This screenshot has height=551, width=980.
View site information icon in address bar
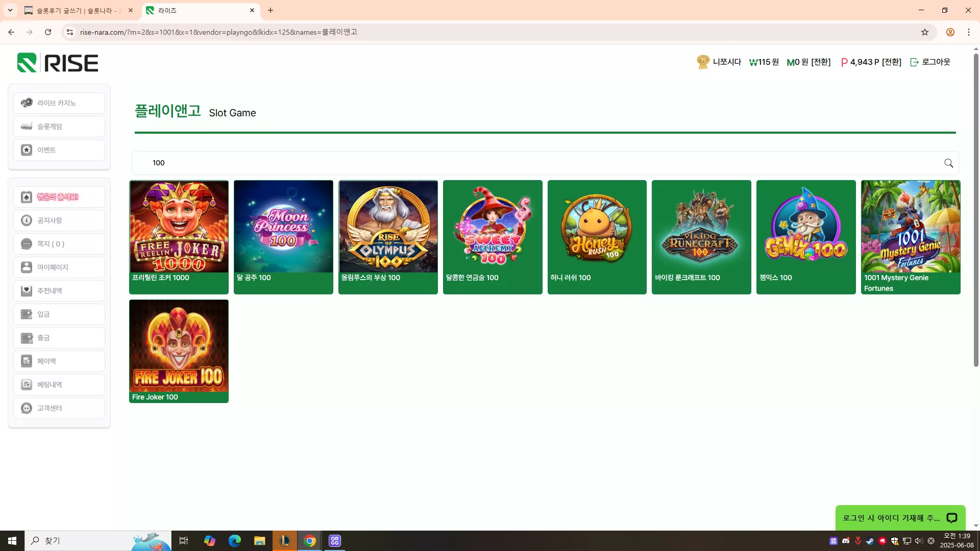click(70, 32)
